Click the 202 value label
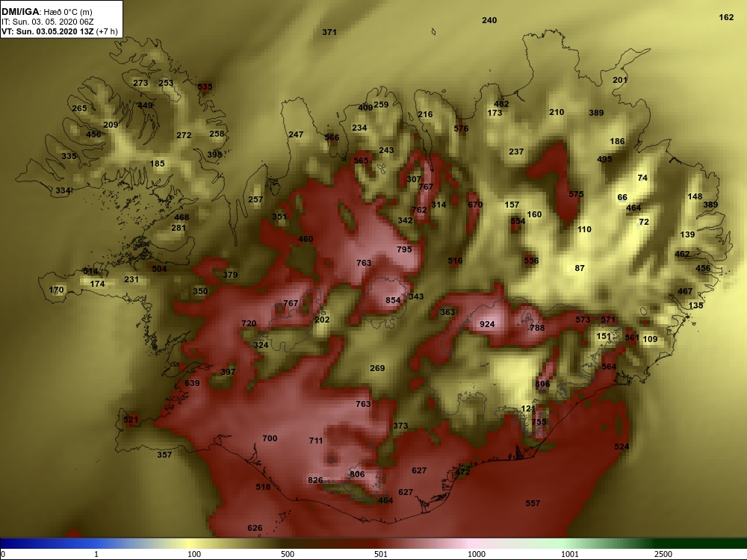747x560 pixels. click(x=322, y=320)
